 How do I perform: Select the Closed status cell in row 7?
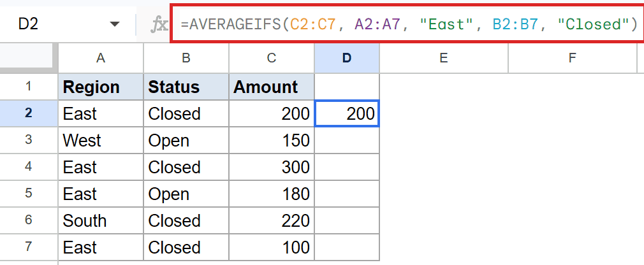186,247
